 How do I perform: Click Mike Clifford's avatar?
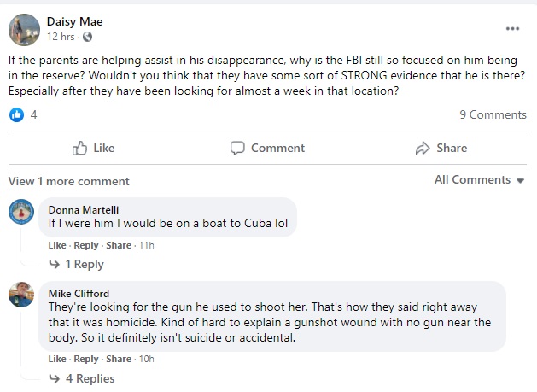pyautogui.click(x=20, y=295)
